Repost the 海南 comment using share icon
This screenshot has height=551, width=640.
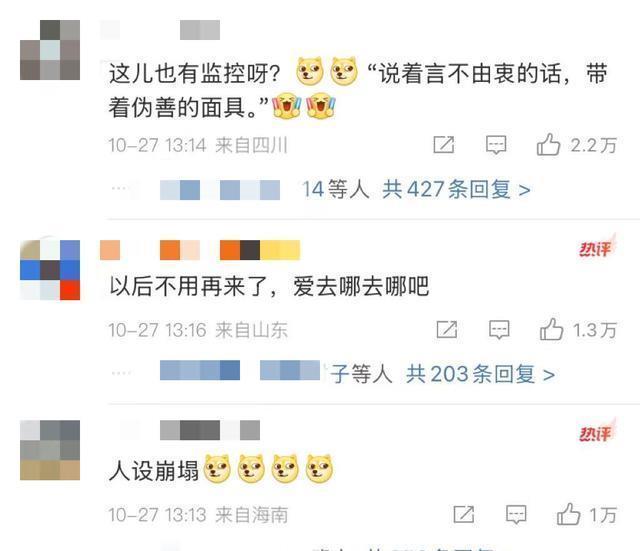(464, 514)
